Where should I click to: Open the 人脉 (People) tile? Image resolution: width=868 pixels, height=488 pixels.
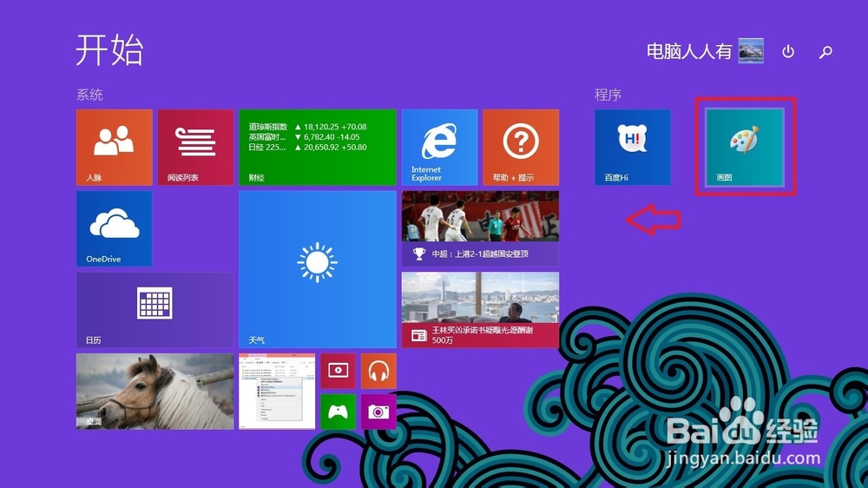tap(114, 147)
